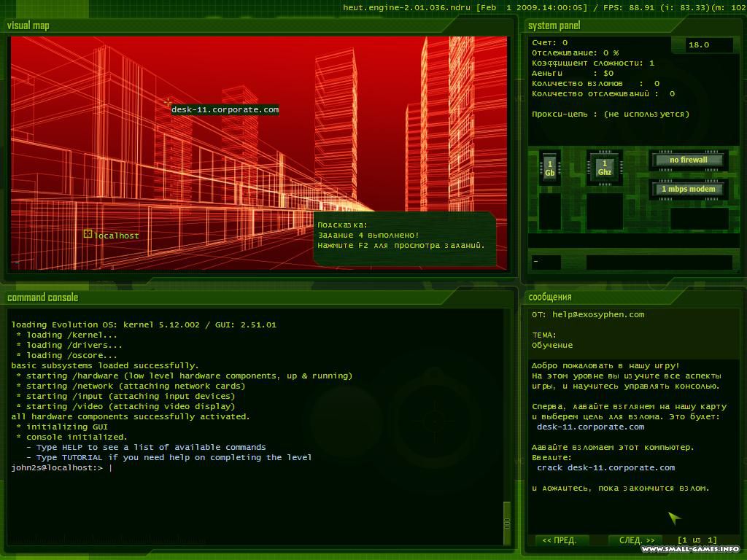
Task: Click the empty hardware slot below 1 Ghz chip
Action: (605, 211)
